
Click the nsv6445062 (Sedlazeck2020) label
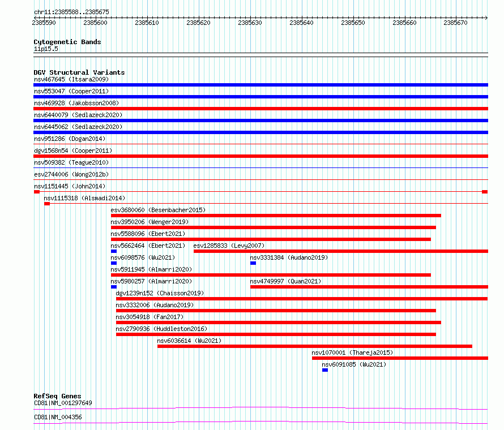(x=78, y=127)
